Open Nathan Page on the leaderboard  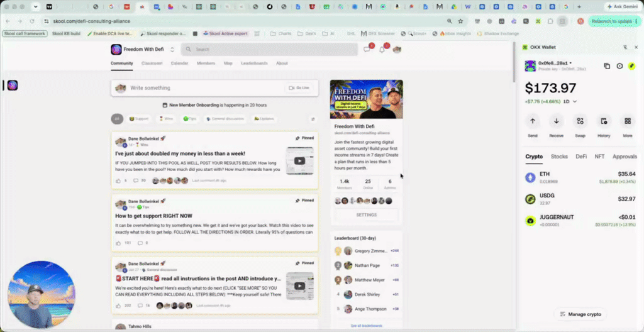(367, 265)
